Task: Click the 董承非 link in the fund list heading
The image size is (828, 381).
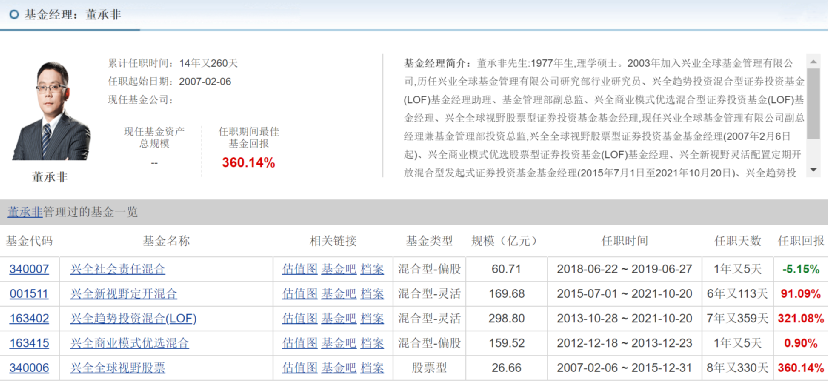Action: click(x=25, y=212)
